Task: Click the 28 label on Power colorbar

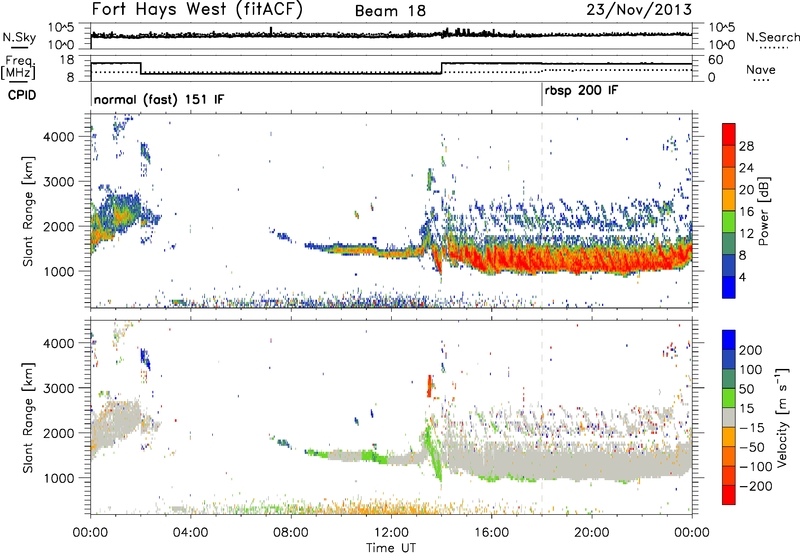Action: point(746,146)
